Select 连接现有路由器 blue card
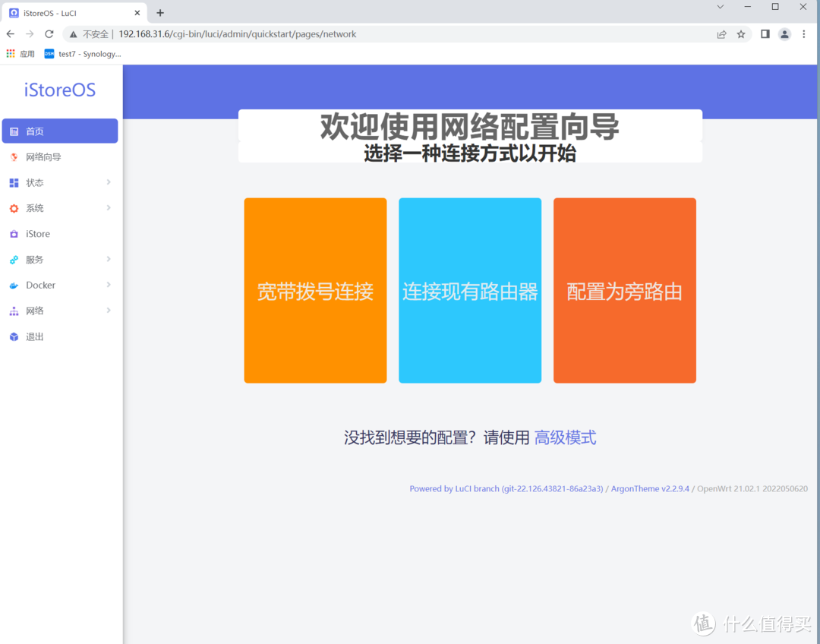The height and width of the screenshot is (644, 820). [470, 291]
